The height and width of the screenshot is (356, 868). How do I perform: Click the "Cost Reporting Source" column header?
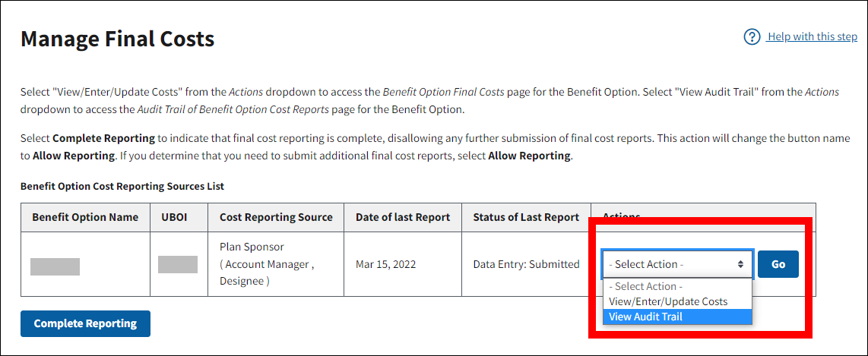(276, 217)
